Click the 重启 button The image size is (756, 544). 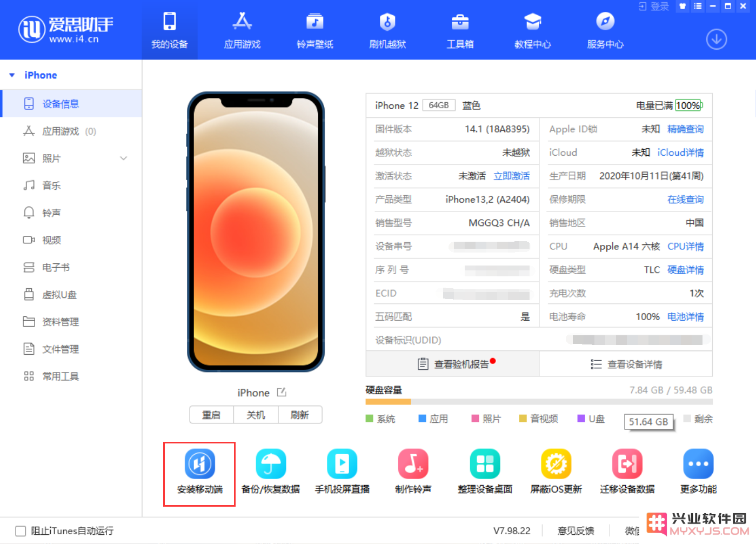click(211, 415)
